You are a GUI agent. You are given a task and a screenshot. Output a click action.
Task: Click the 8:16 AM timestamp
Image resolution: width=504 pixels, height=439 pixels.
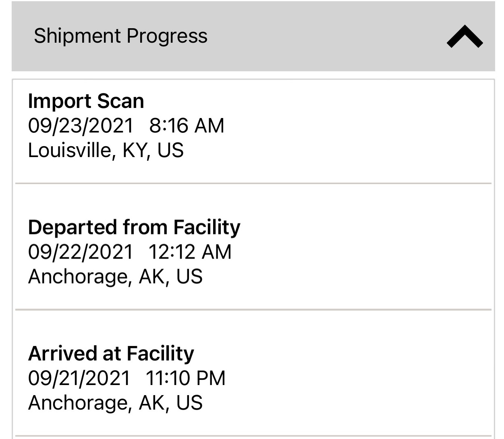187,126
